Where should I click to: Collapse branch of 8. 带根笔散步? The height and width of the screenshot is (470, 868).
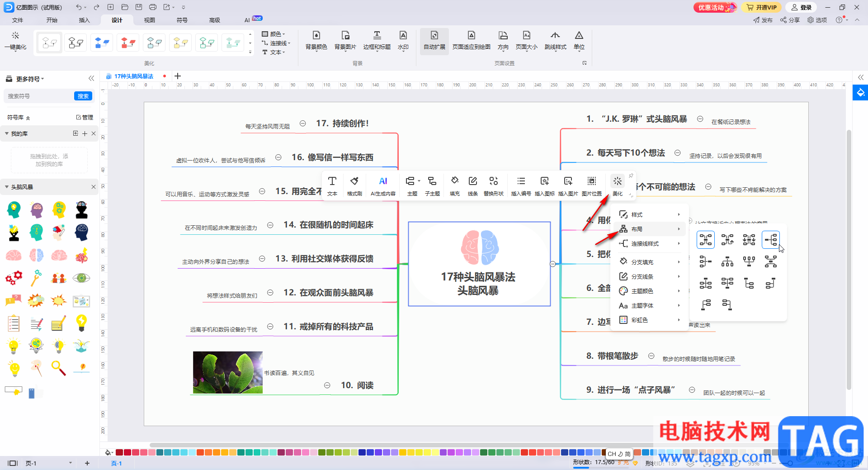pyautogui.click(x=651, y=356)
